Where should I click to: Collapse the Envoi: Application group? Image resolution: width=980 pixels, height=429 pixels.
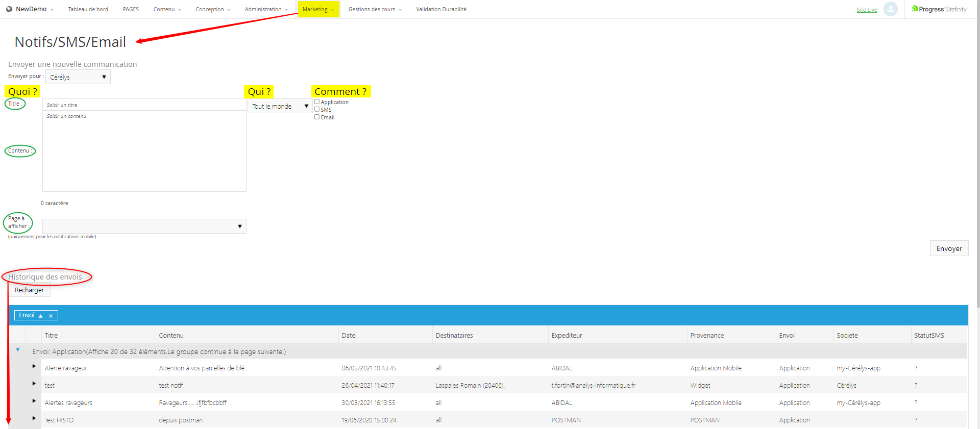pyautogui.click(x=18, y=350)
